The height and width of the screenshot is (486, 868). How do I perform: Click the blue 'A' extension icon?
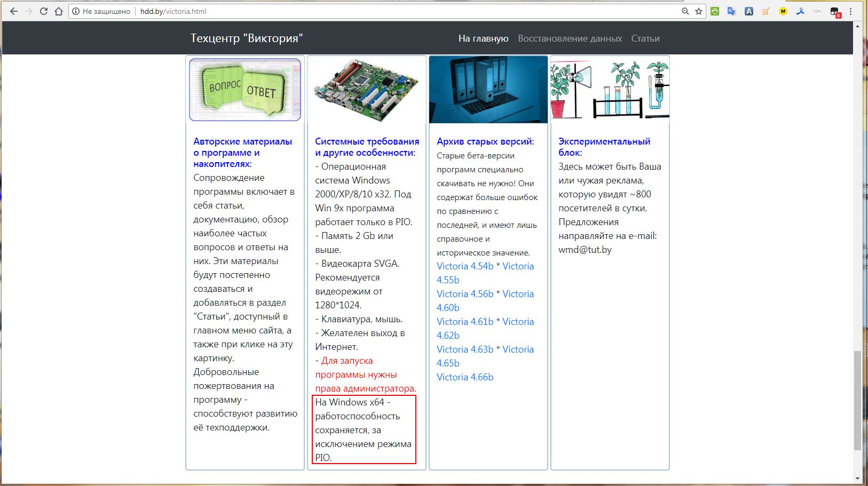click(749, 11)
